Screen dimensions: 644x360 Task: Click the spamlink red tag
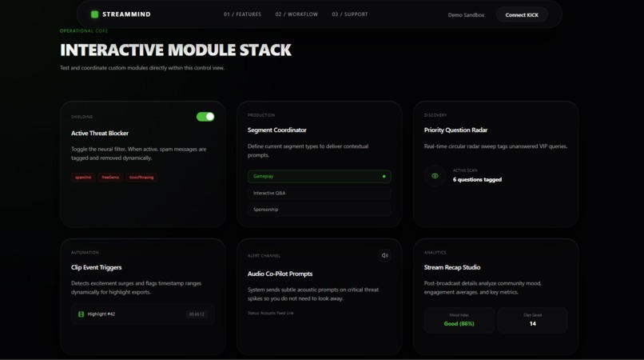[x=83, y=178]
